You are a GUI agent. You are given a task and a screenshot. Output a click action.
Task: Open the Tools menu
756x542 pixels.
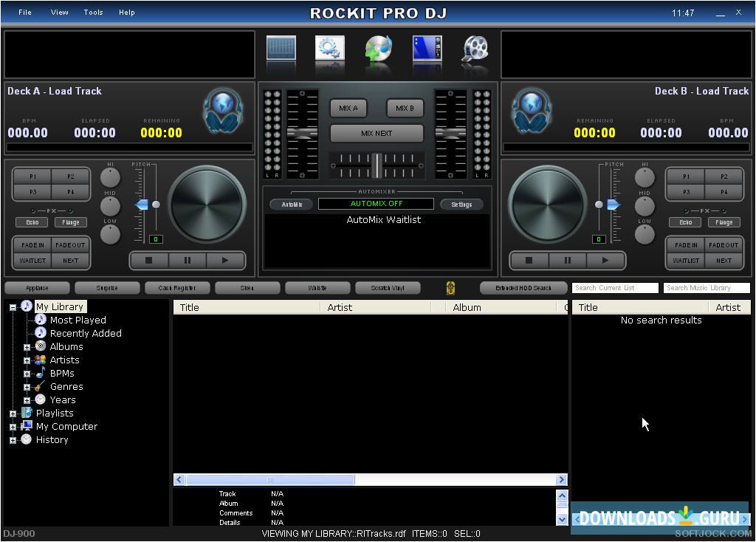coord(93,12)
